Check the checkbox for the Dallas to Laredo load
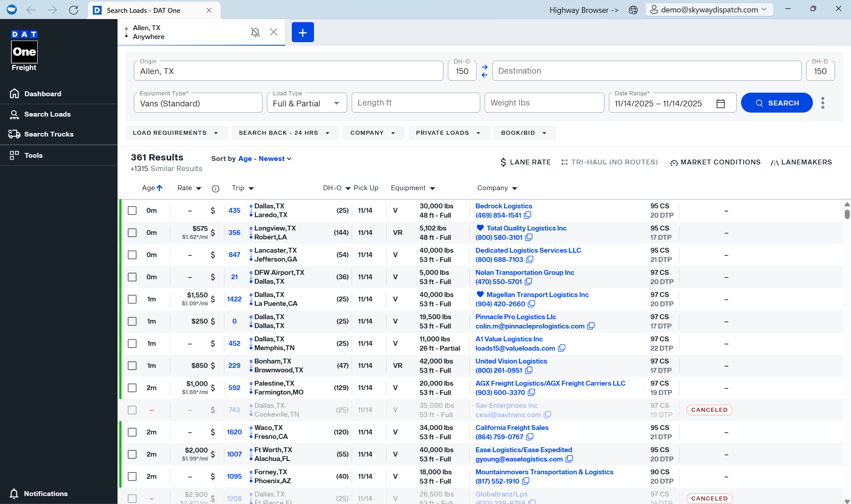 click(132, 211)
